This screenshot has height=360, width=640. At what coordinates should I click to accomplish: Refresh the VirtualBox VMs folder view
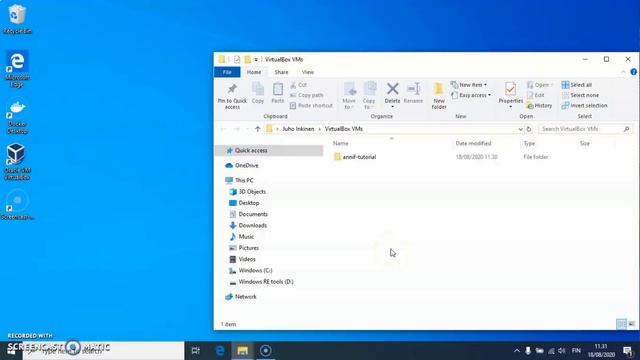529,129
